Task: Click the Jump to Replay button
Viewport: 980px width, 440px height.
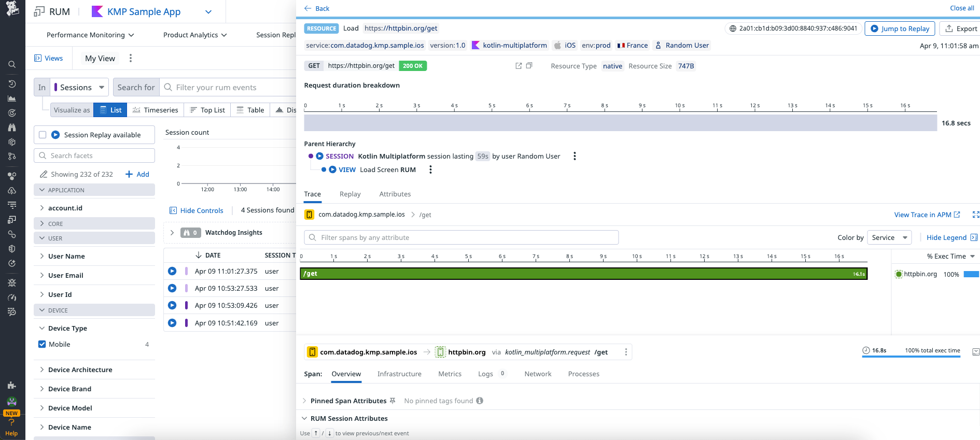Action: click(x=900, y=29)
